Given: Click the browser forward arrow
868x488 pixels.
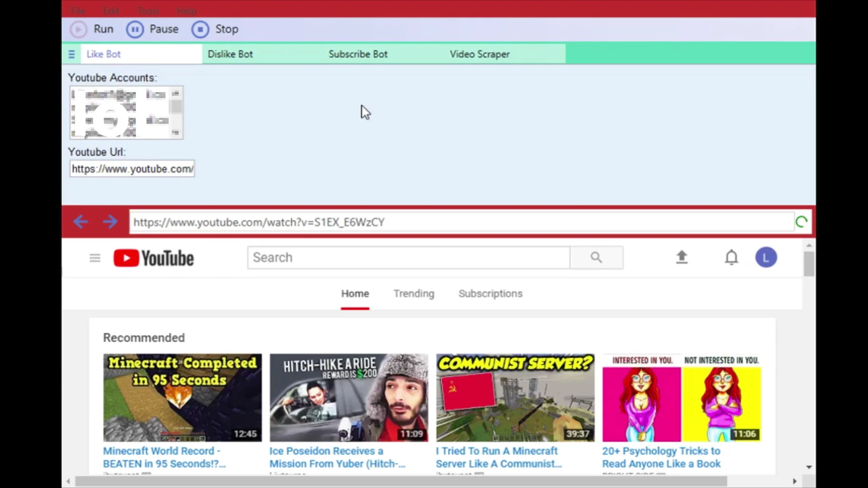Looking at the screenshot, I should [109, 221].
